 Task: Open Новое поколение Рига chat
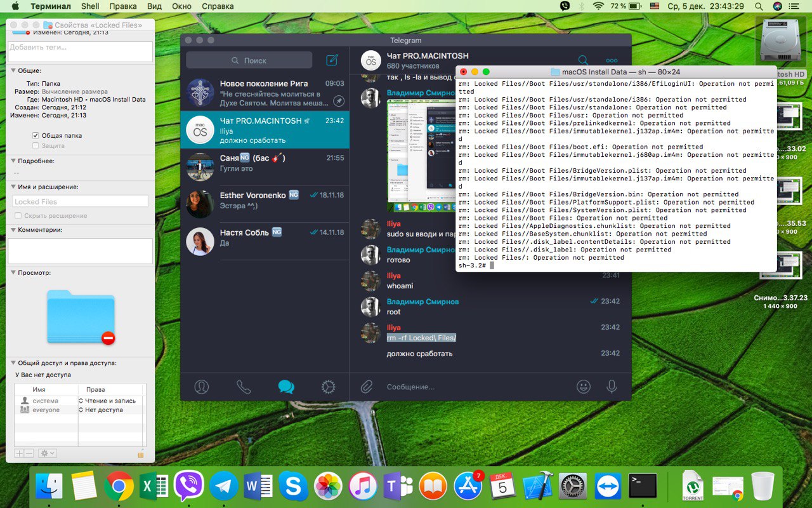[265, 93]
